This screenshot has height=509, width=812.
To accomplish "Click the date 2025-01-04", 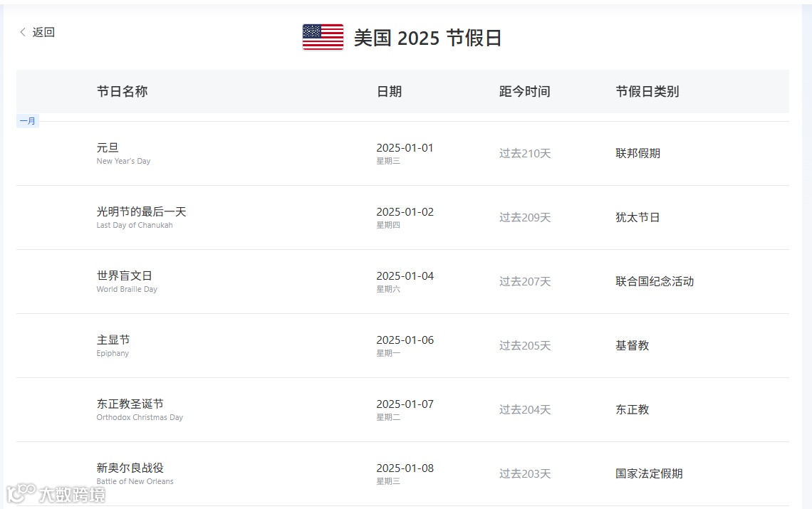I will click(405, 276).
